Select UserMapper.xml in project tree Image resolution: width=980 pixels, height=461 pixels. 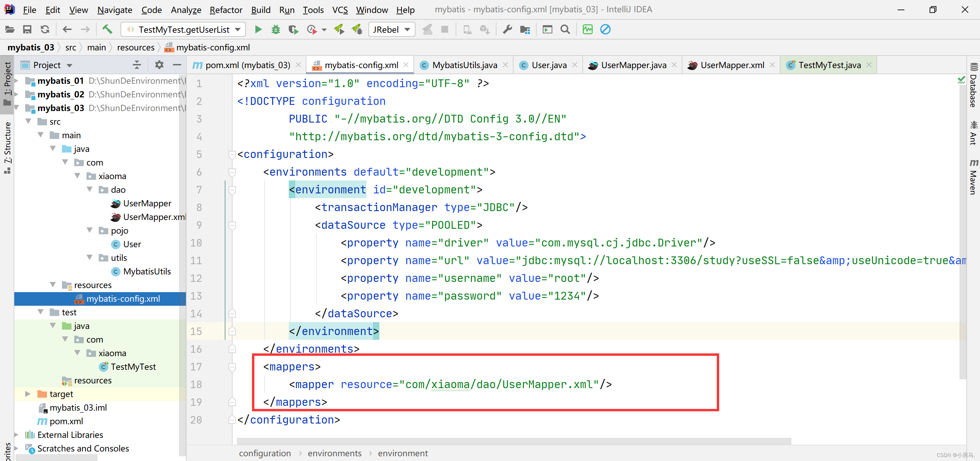(155, 217)
